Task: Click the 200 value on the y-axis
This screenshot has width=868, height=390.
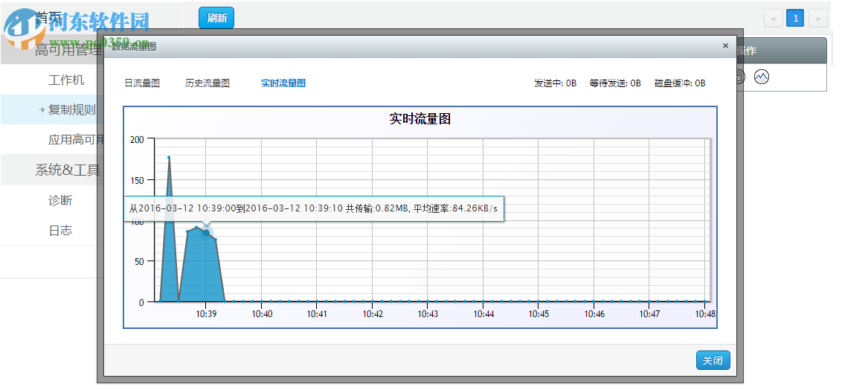Action: click(x=138, y=139)
